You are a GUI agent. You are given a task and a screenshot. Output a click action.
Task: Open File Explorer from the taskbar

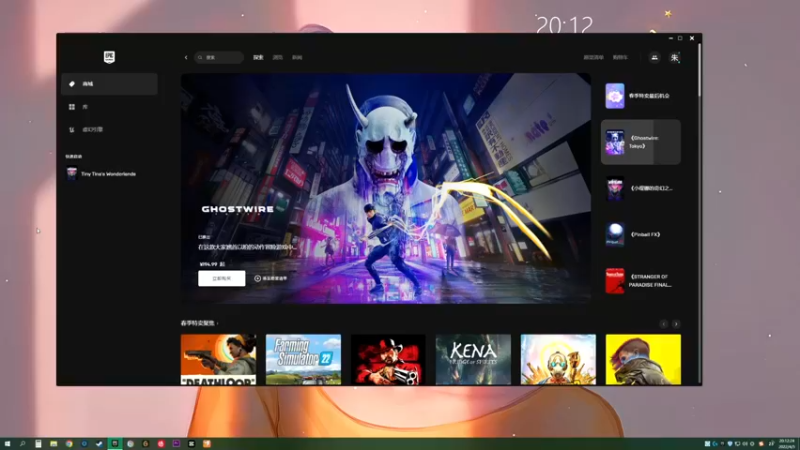[54, 444]
